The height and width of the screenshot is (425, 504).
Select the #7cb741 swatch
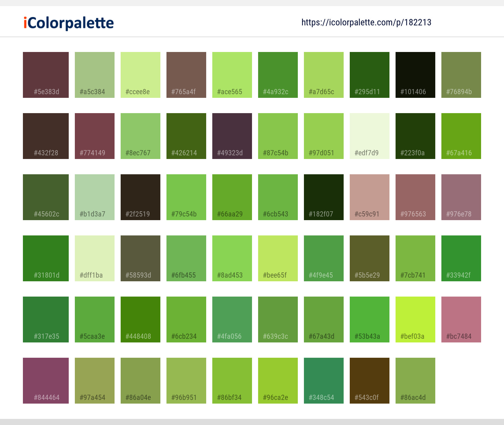pyautogui.click(x=415, y=258)
